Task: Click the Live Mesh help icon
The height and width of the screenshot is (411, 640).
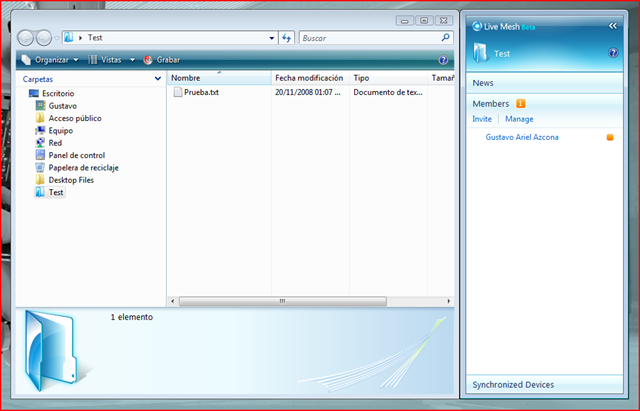Action: [x=613, y=53]
